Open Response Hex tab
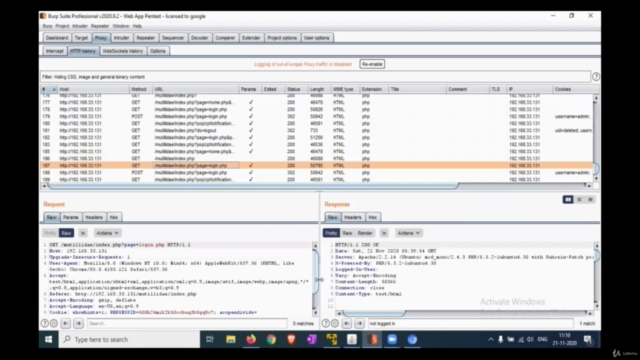The image size is (640, 360). tap(373, 218)
